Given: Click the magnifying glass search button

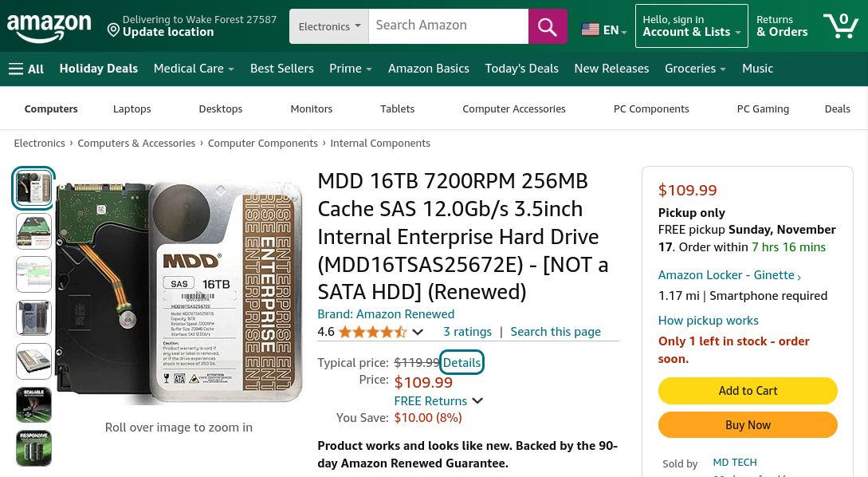Looking at the screenshot, I should [x=548, y=26].
